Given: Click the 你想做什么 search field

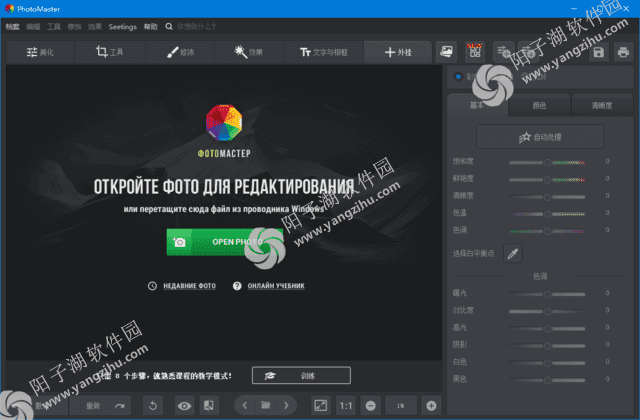Looking at the screenshot, I should coord(197,27).
